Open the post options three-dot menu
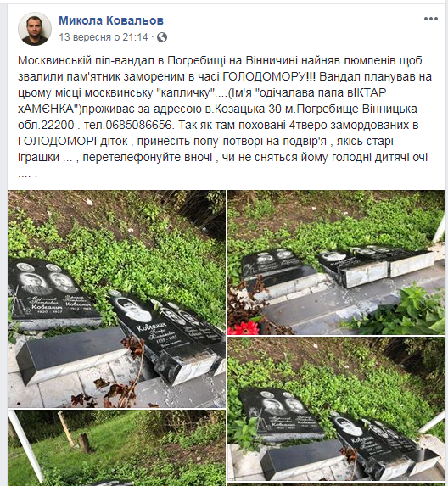 tap(431, 19)
